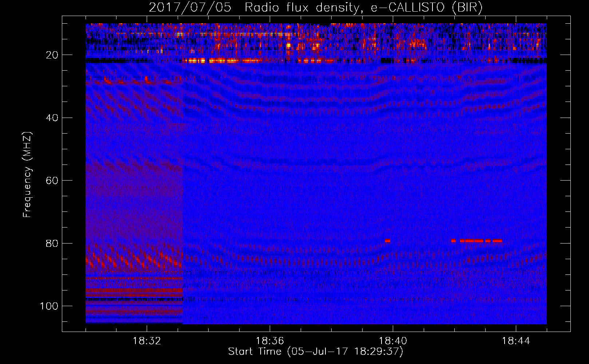The width and height of the screenshot is (589, 364).
Task: Click the x-axis time label '18:36'
Action: (x=270, y=341)
